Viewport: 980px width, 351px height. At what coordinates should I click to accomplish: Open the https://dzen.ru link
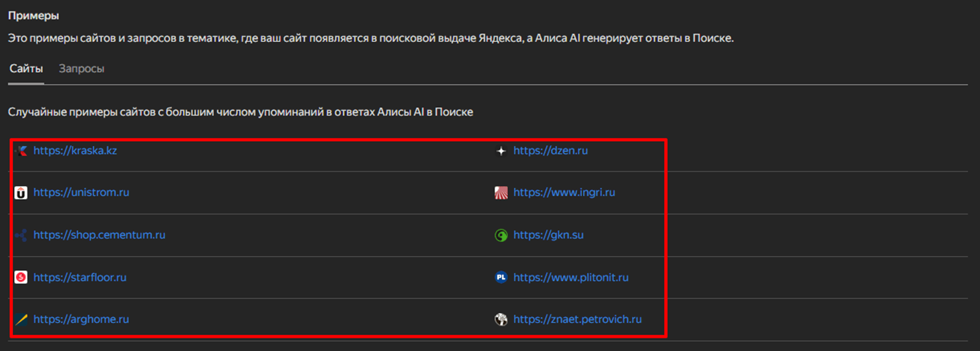click(550, 151)
